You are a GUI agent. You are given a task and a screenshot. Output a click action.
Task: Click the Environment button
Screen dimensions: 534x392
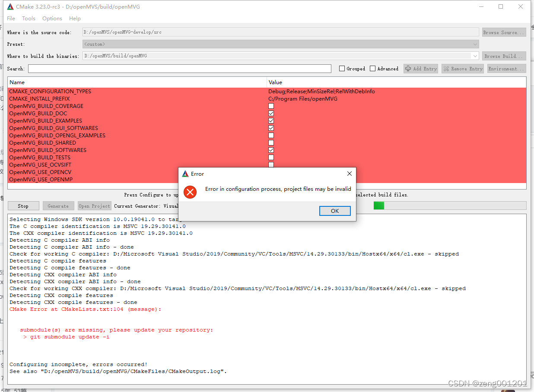506,69
